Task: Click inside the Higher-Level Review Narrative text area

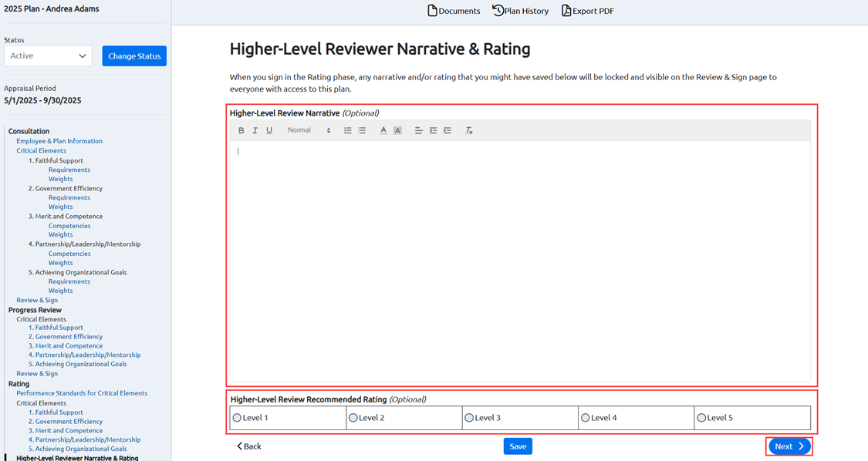Action: tap(520, 260)
